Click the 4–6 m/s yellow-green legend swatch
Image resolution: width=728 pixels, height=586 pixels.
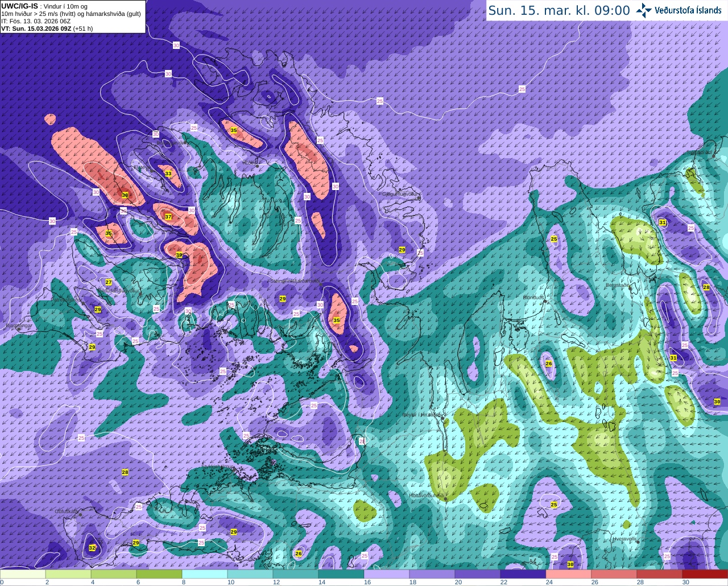pos(114,574)
